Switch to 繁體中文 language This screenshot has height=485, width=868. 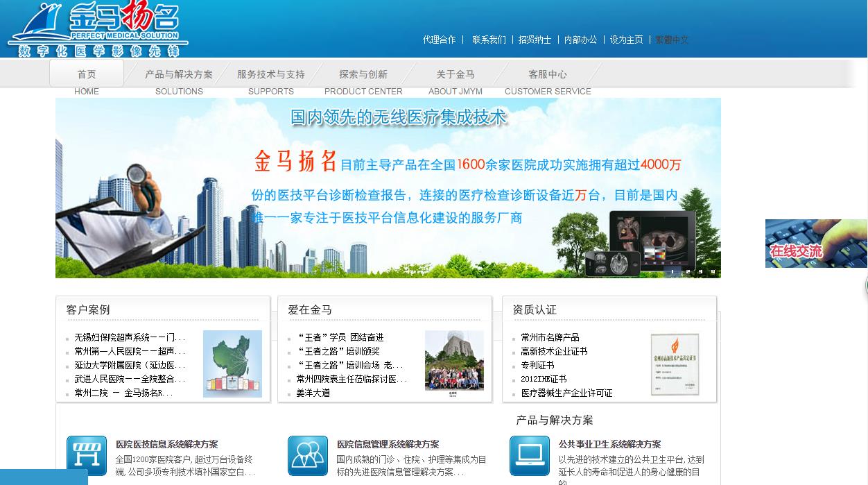(x=672, y=40)
